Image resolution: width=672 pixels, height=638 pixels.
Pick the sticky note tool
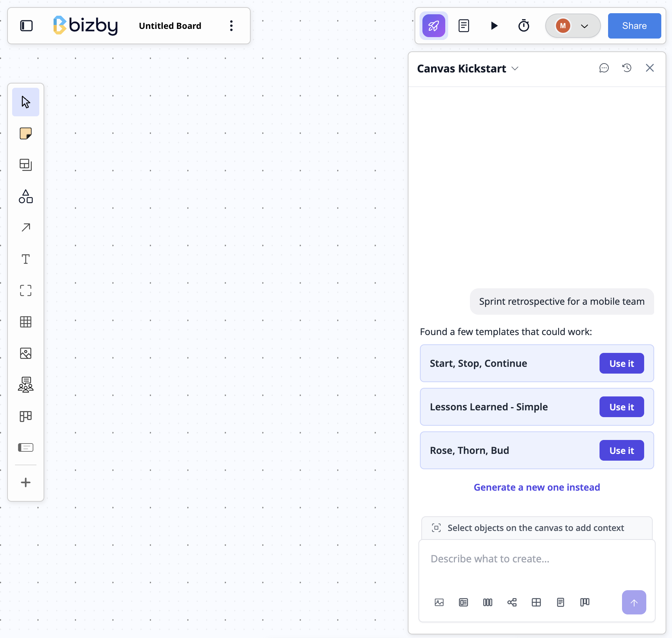pyautogui.click(x=26, y=133)
